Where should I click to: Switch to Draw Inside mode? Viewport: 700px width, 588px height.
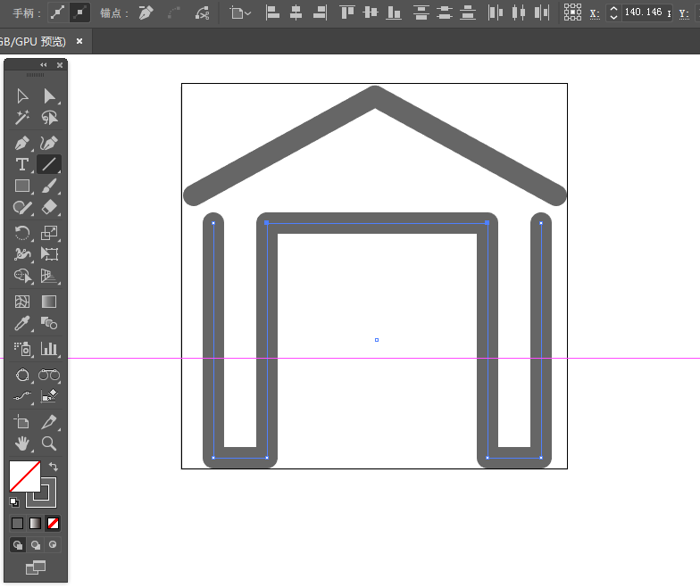coord(53,544)
